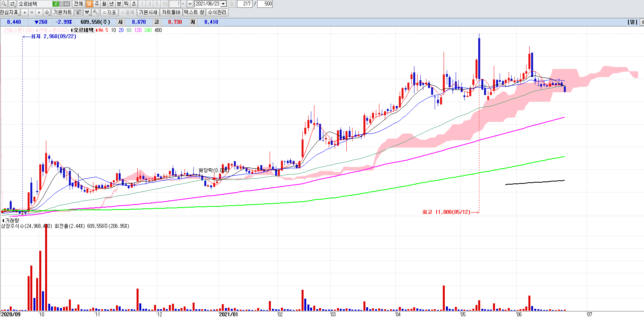Select the 일 daily period
The width and height of the screenshot is (644, 317).
(x=89, y=4)
